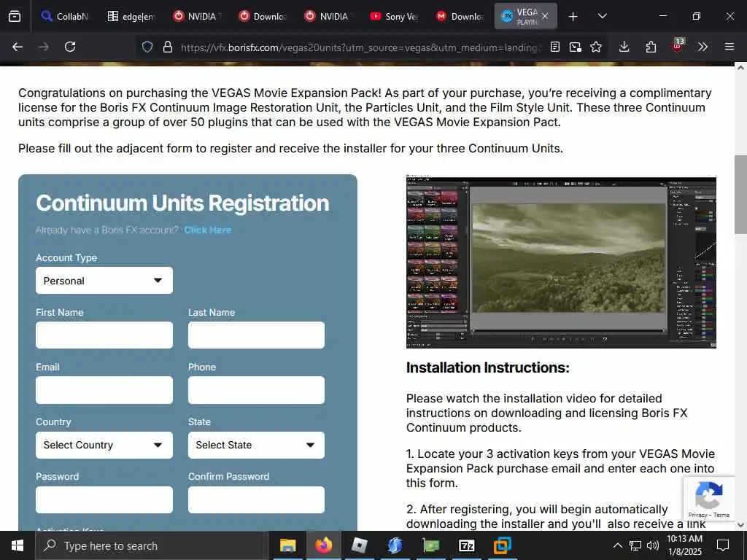Switch to the second NVIDIA tab
Screen dimensions: 747x560
coord(328,16)
